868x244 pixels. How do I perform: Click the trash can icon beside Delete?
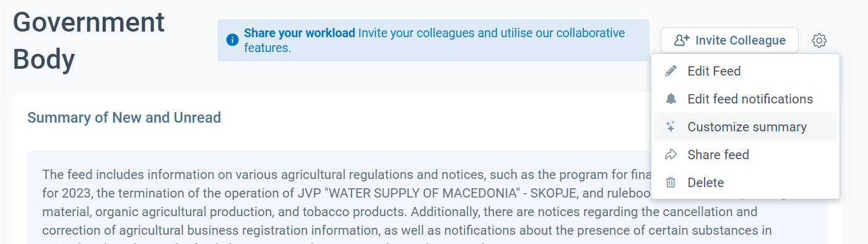(671, 183)
